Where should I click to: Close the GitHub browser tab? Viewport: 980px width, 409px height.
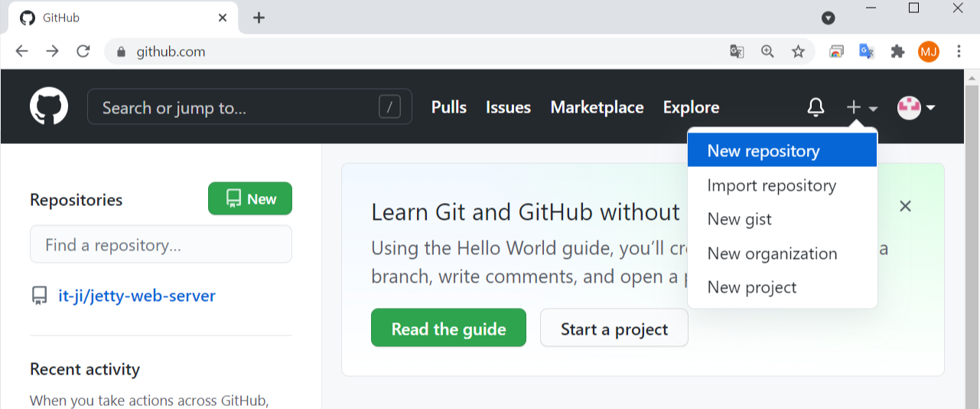point(223,17)
